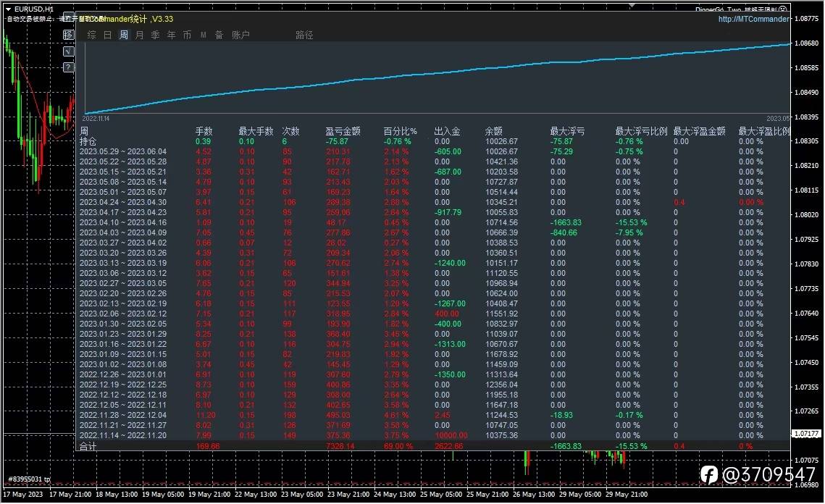
Task: Click the 移 move-panel icon
Action: (x=68, y=35)
